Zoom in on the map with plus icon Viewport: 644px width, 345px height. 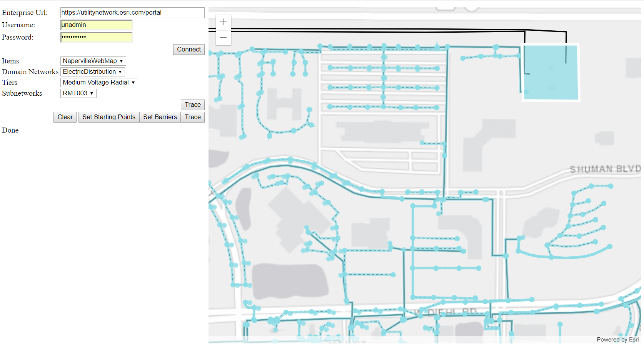[x=223, y=22]
